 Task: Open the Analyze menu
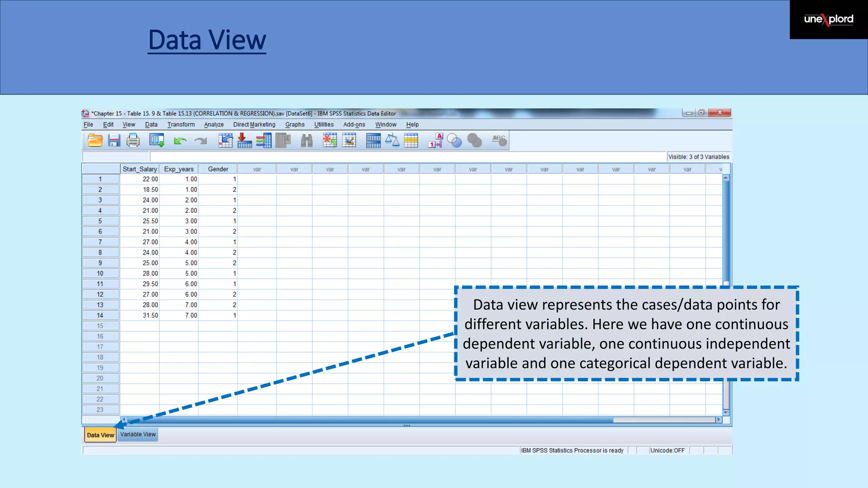[214, 125]
